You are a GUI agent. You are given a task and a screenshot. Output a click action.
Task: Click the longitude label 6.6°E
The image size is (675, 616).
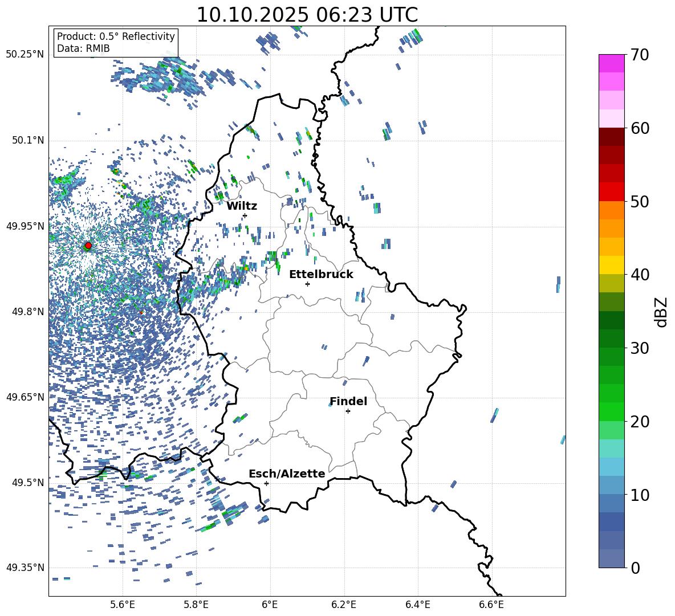coord(491,605)
